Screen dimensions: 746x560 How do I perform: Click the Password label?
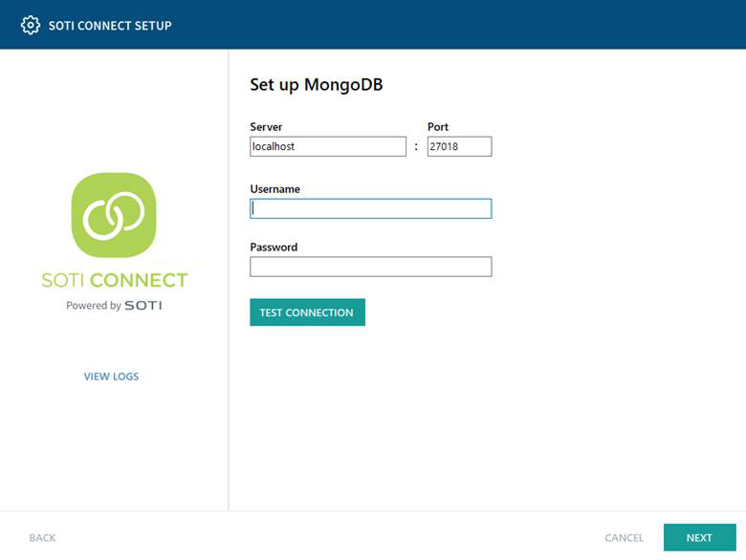click(274, 248)
